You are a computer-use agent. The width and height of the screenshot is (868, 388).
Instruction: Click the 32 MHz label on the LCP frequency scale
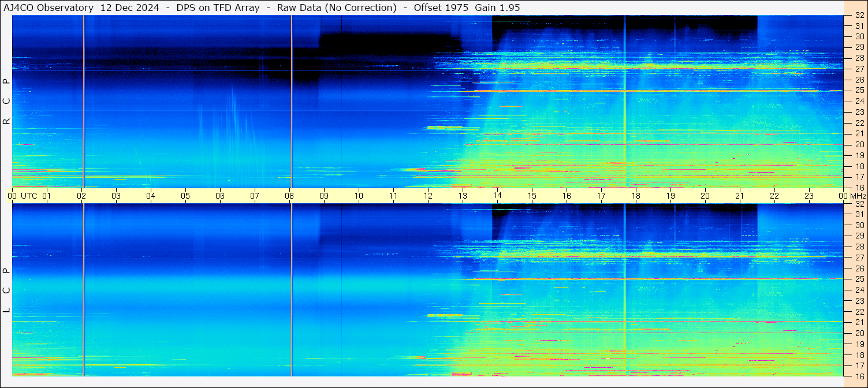pyautogui.click(x=859, y=204)
